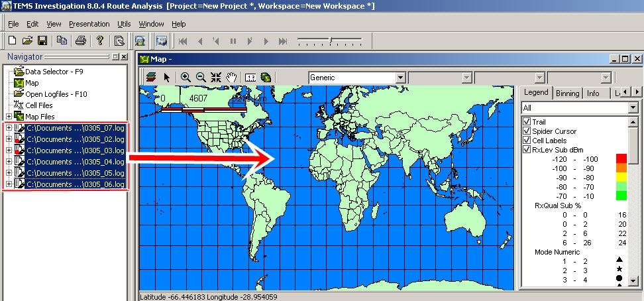Open the report generator document icon
This screenshot has height=301, width=644.
click(119, 40)
